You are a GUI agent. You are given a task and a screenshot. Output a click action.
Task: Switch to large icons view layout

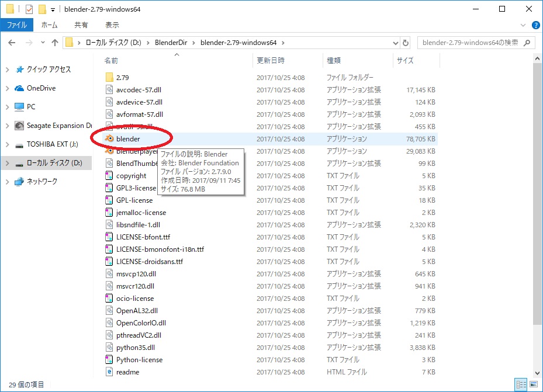point(534,384)
